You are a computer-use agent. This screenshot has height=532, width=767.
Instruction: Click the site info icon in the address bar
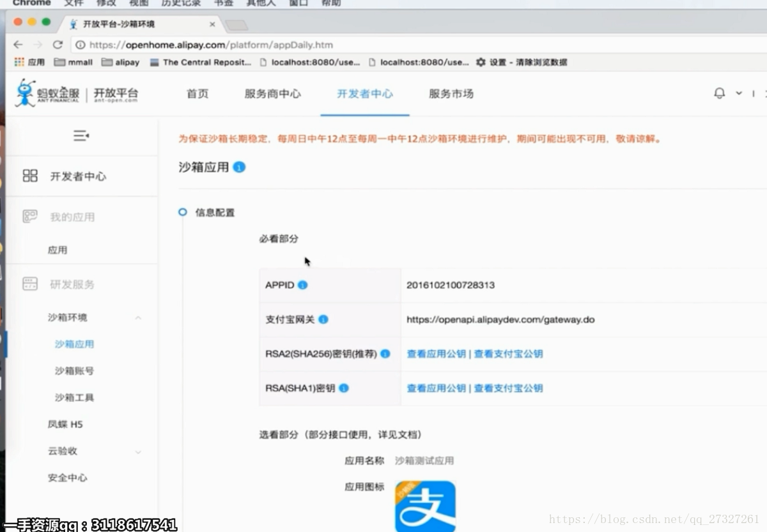click(81, 45)
